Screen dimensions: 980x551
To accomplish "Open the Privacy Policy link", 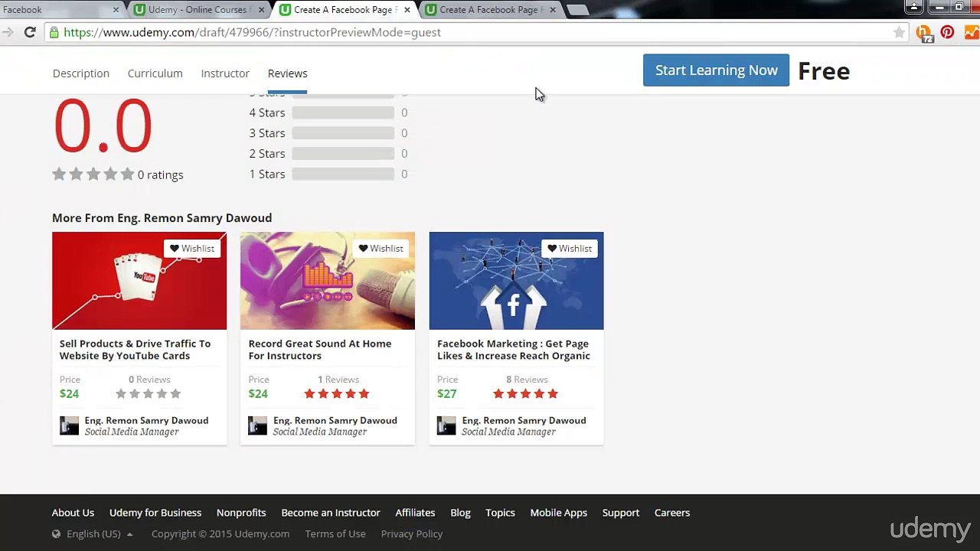I will [412, 534].
